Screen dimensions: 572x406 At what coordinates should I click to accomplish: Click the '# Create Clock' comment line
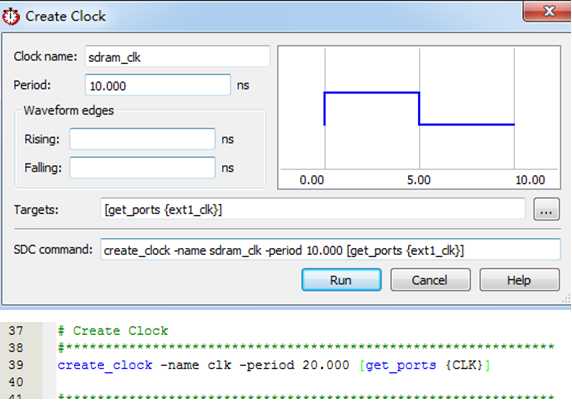point(113,330)
